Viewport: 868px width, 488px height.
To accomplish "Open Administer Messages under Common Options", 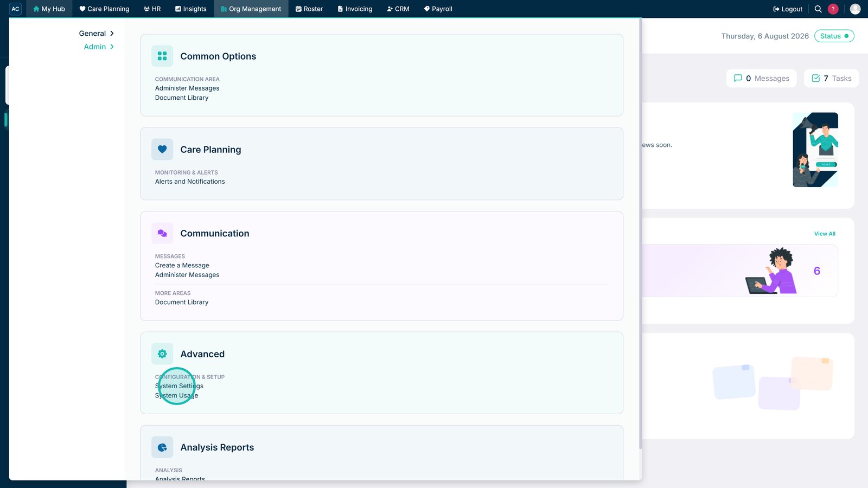I will 187,88.
